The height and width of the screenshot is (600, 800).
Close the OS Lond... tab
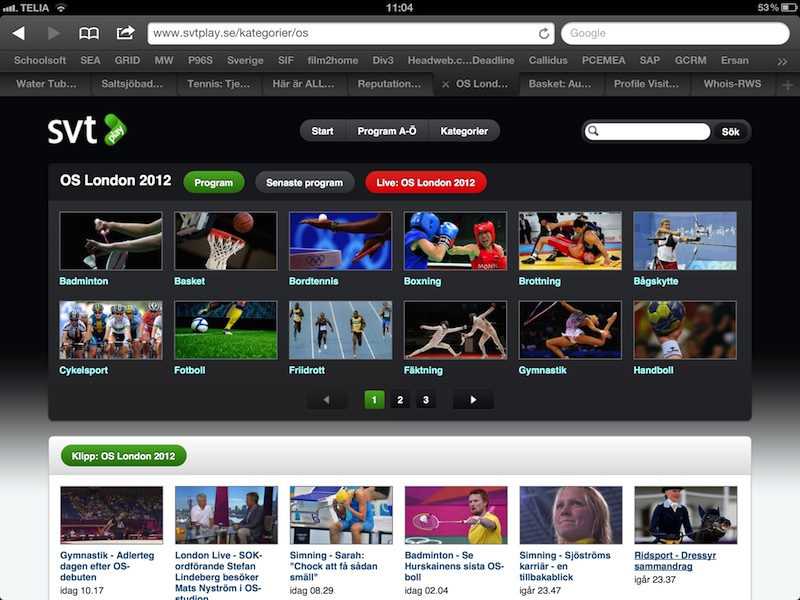(x=445, y=84)
